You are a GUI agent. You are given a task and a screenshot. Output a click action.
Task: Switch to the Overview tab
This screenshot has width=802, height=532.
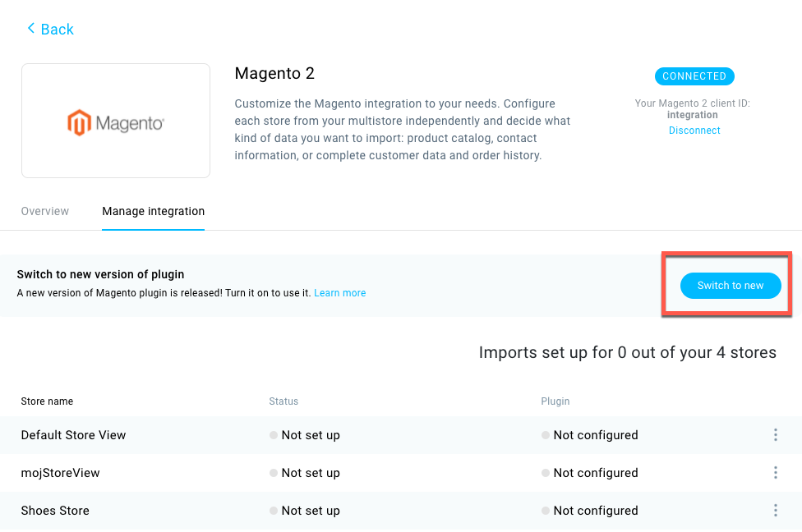coord(45,211)
